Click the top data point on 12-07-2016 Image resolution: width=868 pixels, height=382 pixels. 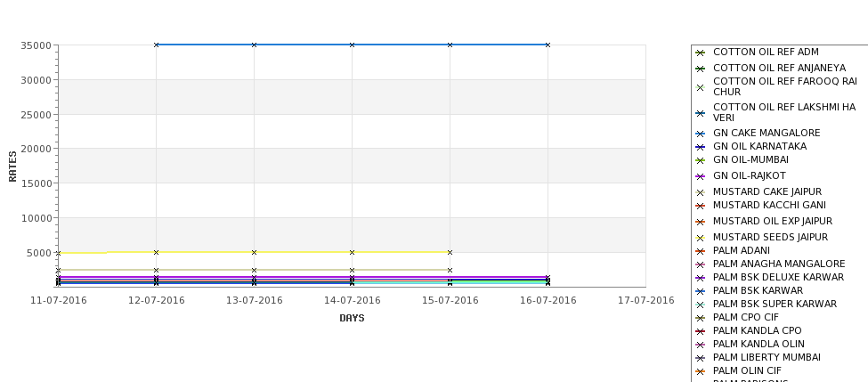click(156, 45)
